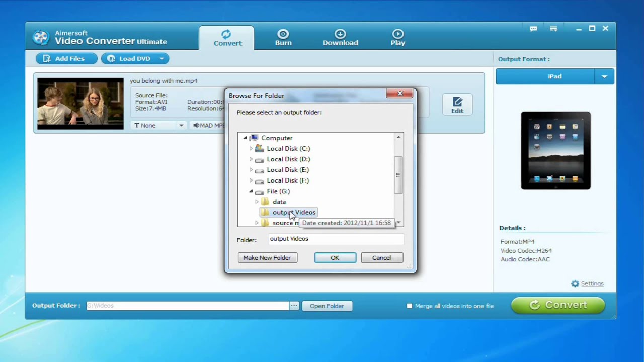Select Local Disk (D:) in the tree

point(288,159)
